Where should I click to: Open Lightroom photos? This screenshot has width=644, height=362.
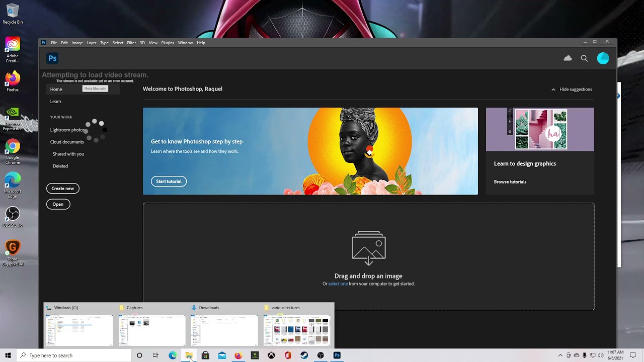tap(68, 130)
